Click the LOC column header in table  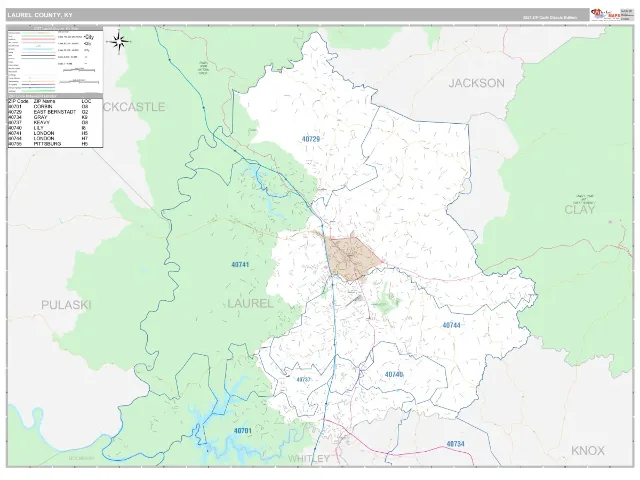[86, 101]
